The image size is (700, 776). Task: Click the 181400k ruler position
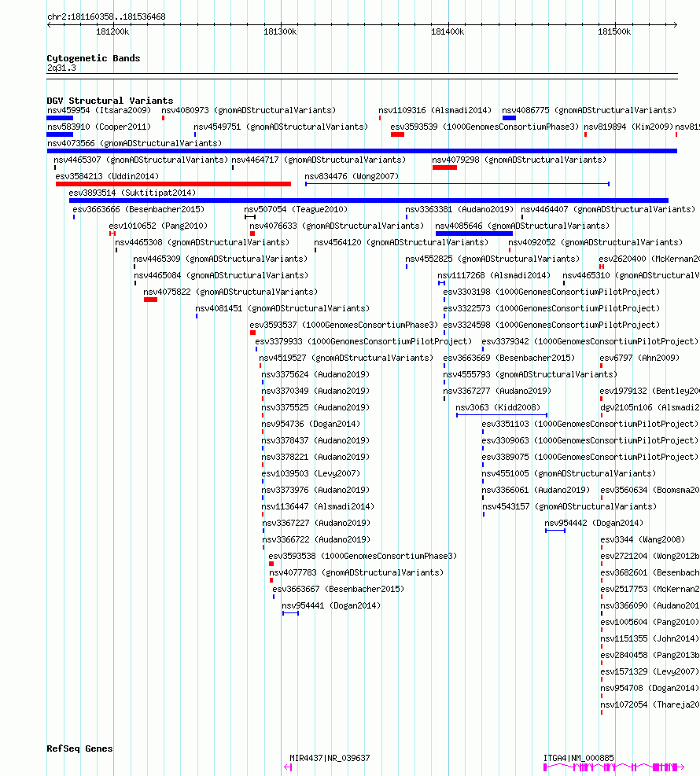(x=448, y=31)
